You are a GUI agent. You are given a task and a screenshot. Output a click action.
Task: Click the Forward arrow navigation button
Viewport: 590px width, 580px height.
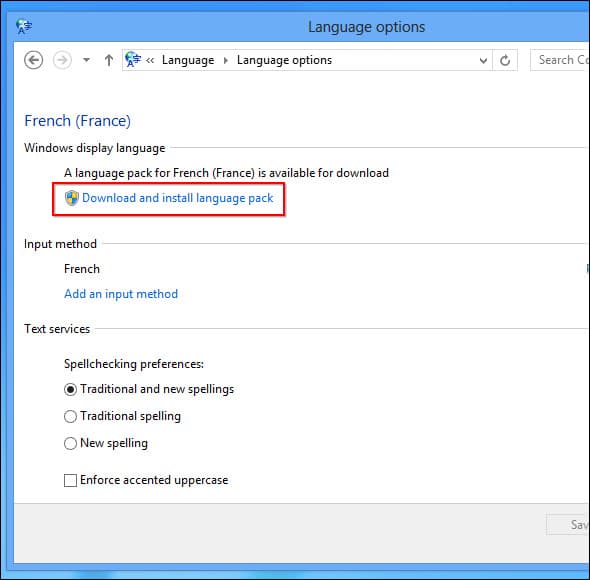tap(62, 60)
